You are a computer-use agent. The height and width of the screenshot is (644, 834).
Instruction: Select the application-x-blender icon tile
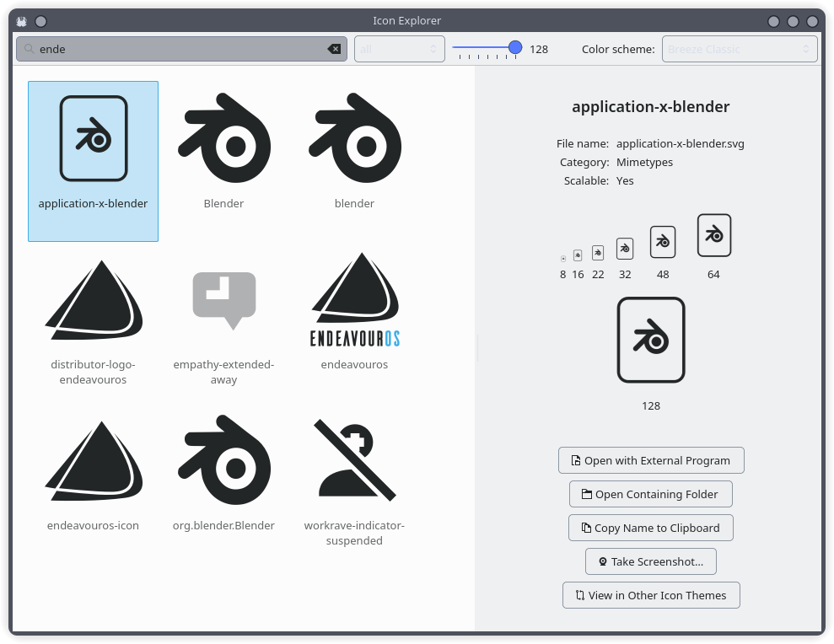coord(93,160)
